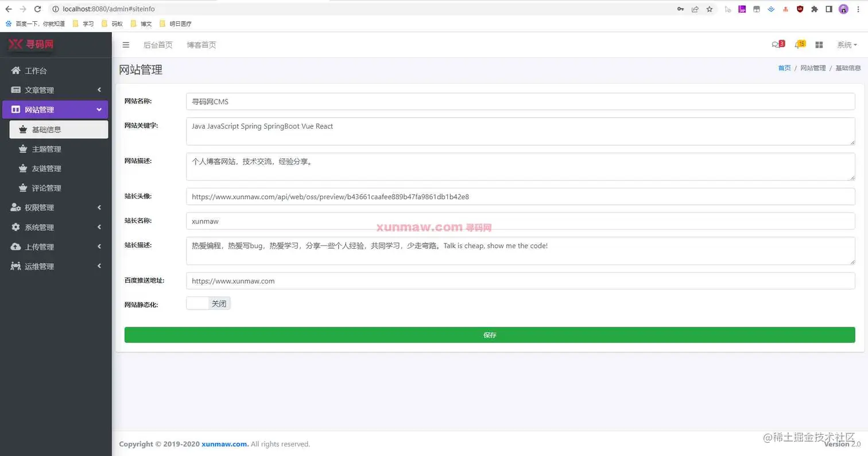868x456 pixels.
Task: Click the 网站关键字 text area
Action: [521, 132]
